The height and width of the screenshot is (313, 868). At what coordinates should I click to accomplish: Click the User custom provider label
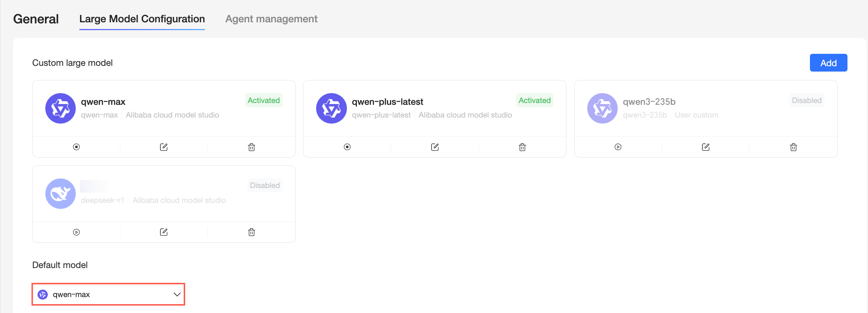click(x=697, y=115)
